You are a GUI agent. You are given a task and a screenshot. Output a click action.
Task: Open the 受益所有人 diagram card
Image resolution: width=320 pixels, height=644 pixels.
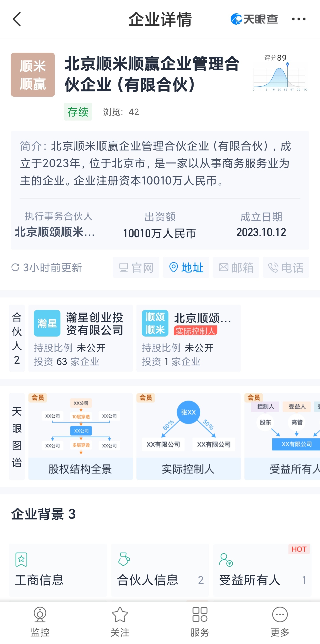(282, 436)
